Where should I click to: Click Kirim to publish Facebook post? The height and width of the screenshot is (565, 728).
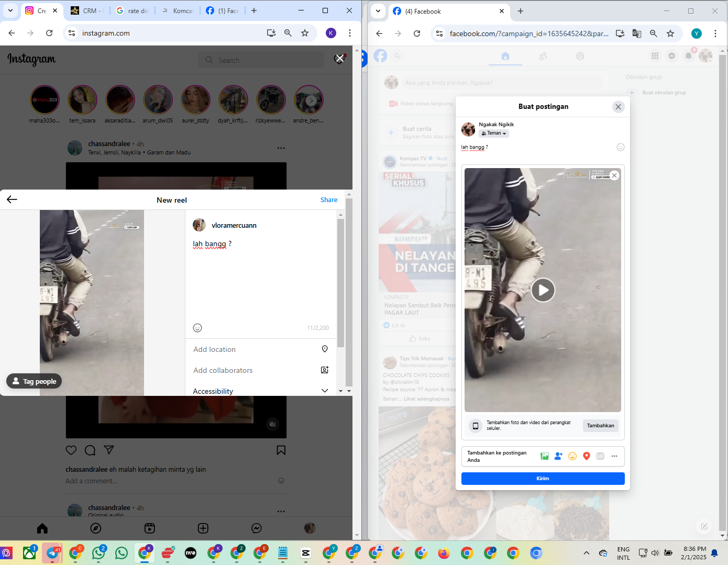(x=543, y=479)
